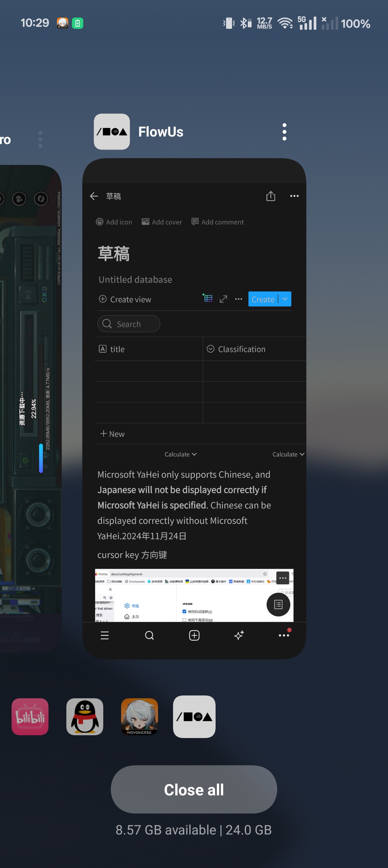This screenshot has height=868, width=388.
Task: Tap the Microsoft YaHei paragraph text
Action: click(184, 505)
